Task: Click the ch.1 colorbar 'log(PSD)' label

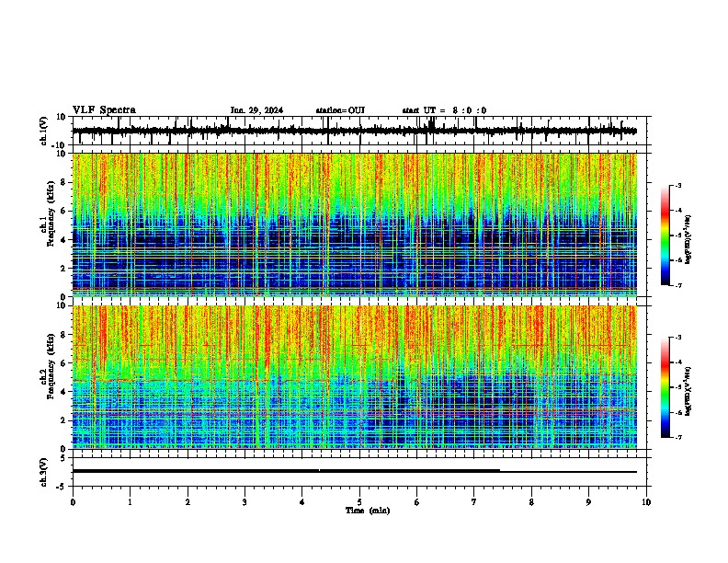Action: coord(688,239)
